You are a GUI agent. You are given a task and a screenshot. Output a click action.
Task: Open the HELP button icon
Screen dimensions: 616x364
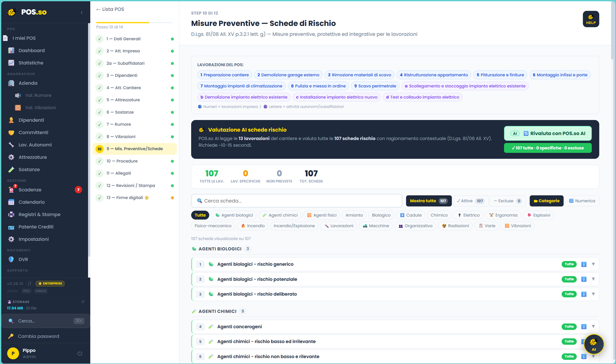[590, 19]
